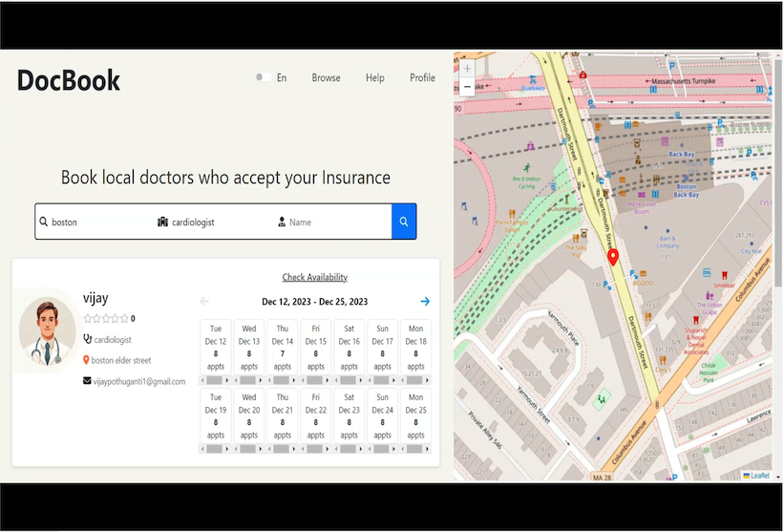The height and width of the screenshot is (532, 784).
Task: Select the Thu Dec 14 slot with 7 appts
Action: pyautogui.click(x=283, y=347)
